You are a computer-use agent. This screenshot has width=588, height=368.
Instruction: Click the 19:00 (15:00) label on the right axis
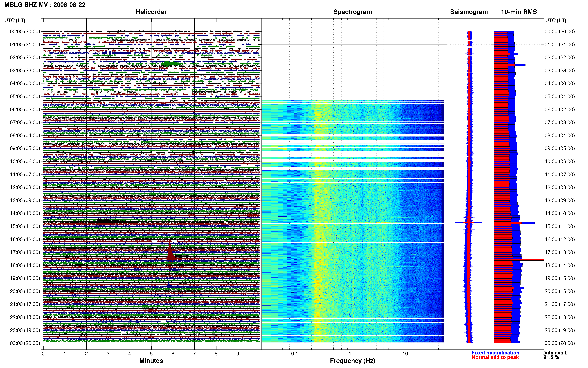click(x=560, y=278)
